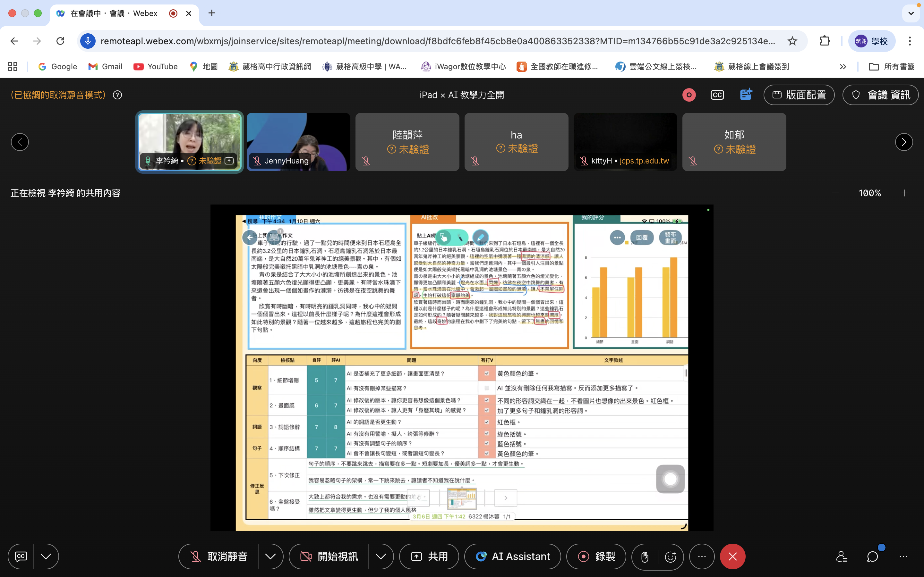Toggle 開始視訊 camera button
The image size is (924, 577).
(329, 557)
